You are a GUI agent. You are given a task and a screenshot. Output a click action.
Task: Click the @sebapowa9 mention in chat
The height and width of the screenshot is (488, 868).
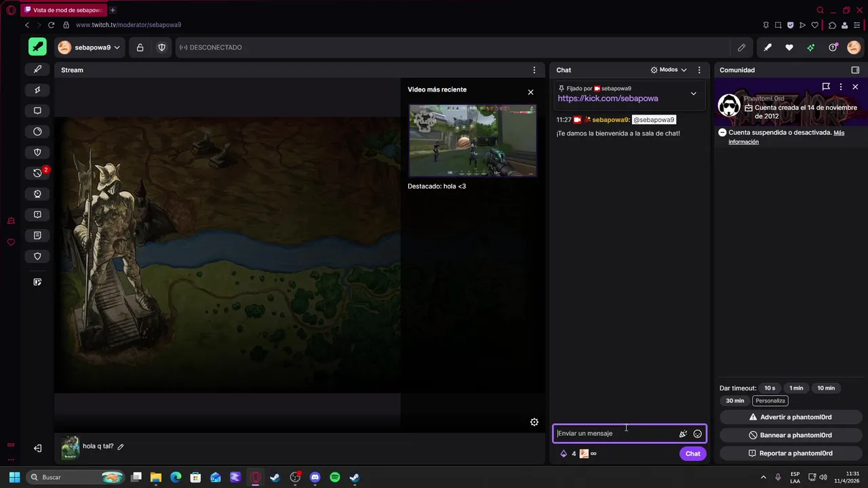(x=654, y=120)
